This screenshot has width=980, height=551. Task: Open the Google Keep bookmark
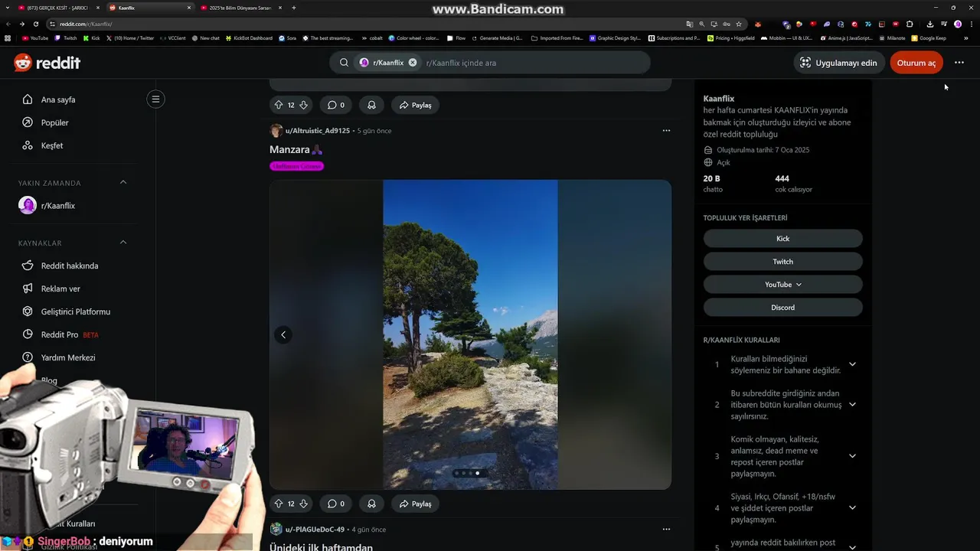click(x=929, y=37)
